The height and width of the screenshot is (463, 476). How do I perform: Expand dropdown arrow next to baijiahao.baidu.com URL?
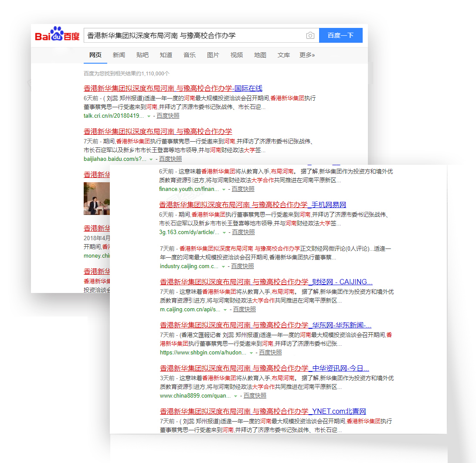[x=151, y=160]
